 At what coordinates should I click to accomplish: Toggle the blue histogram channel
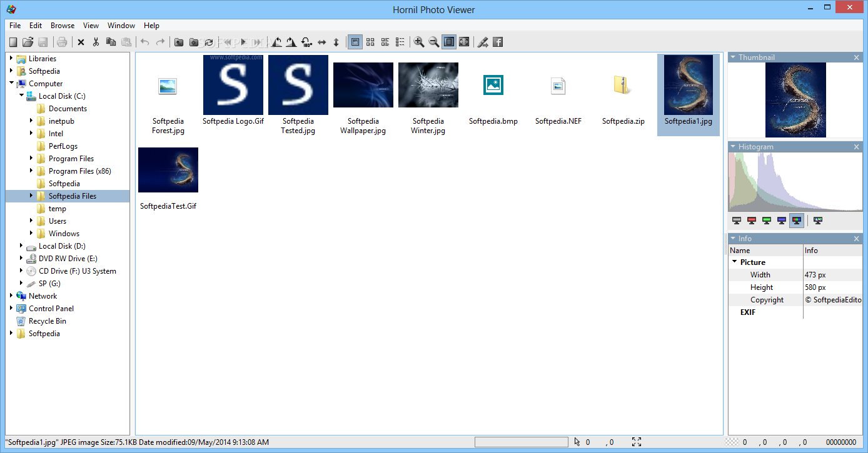(x=782, y=220)
